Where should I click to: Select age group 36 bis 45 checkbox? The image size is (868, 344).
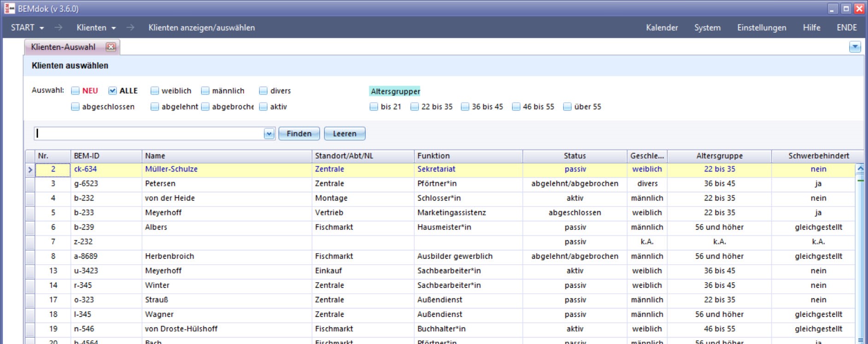click(x=465, y=107)
